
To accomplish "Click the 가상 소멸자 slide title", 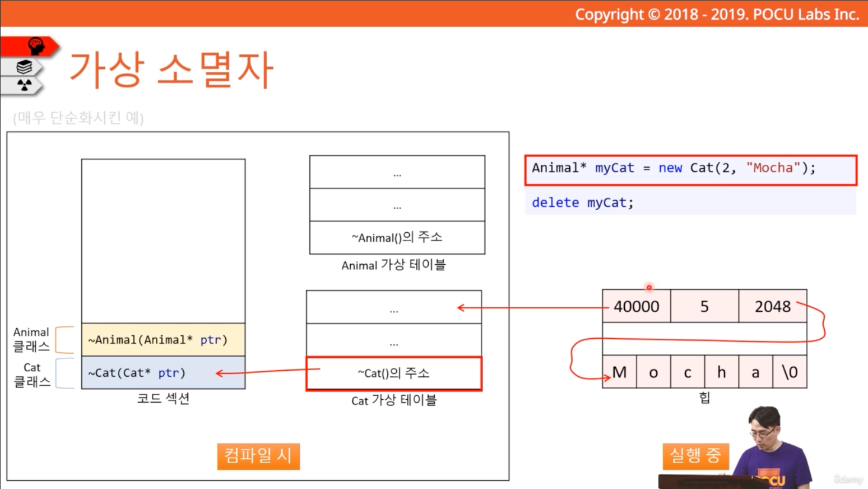I will 171,70.
